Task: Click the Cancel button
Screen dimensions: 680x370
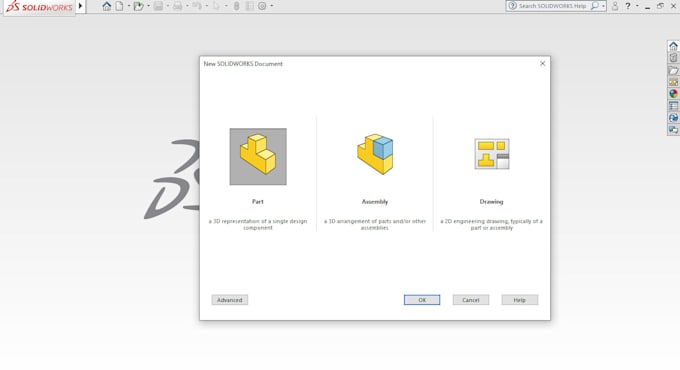Action: (471, 300)
